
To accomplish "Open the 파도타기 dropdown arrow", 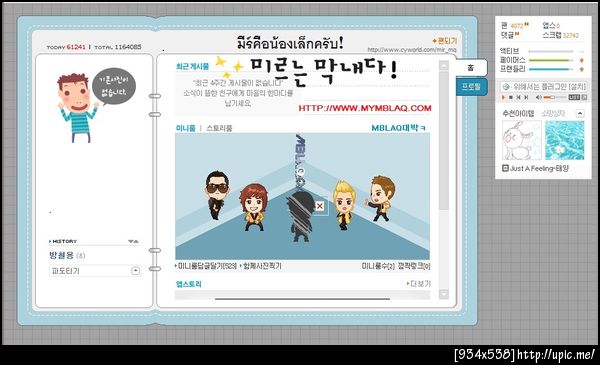I will click(x=135, y=271).
